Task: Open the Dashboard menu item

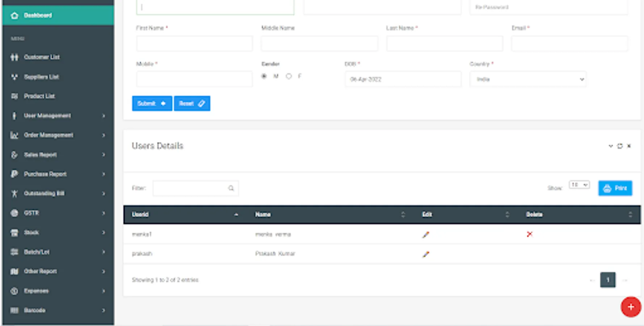Action: 37,15
